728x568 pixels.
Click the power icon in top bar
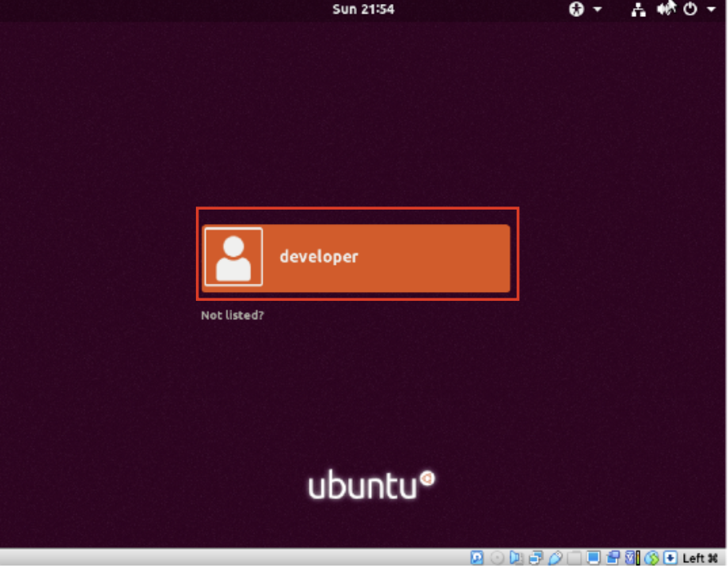[x=690, y=10]
